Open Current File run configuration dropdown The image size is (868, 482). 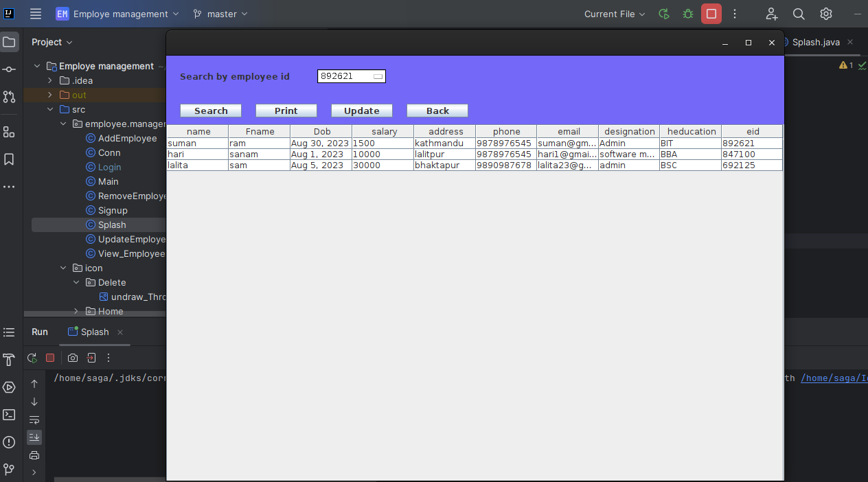click(615, 14)
